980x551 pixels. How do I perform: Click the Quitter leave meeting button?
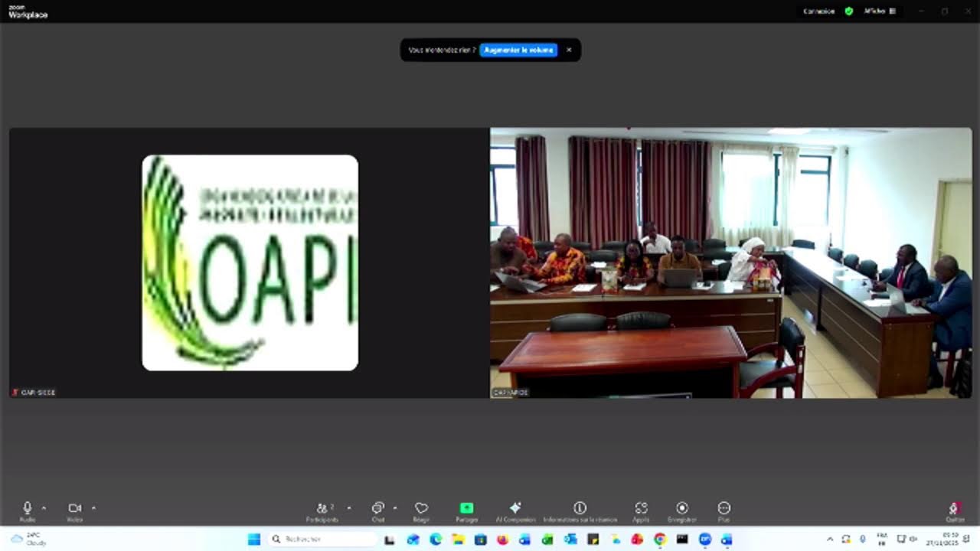[954, 512]
